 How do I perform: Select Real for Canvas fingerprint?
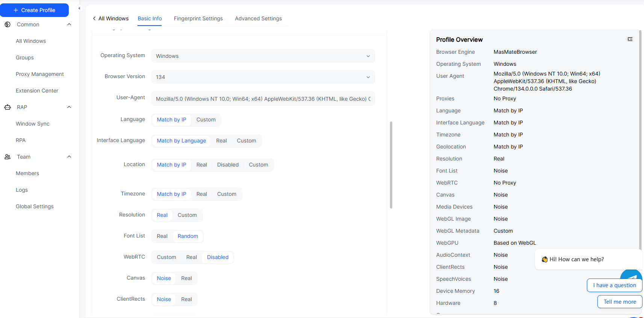(186, 278)
